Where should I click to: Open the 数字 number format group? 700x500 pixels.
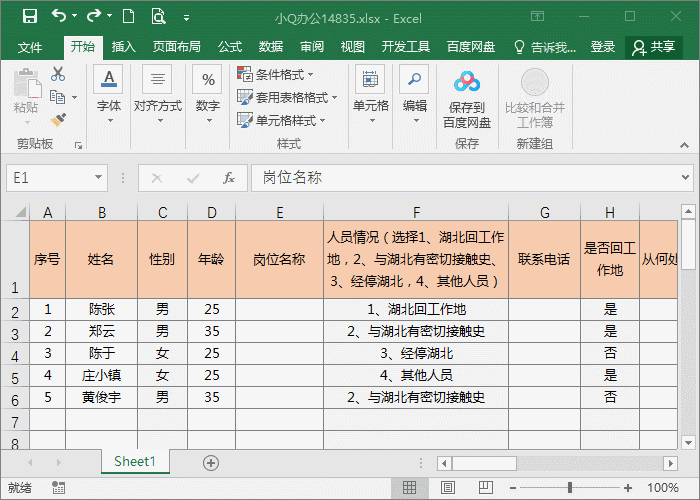pos(208,95)
